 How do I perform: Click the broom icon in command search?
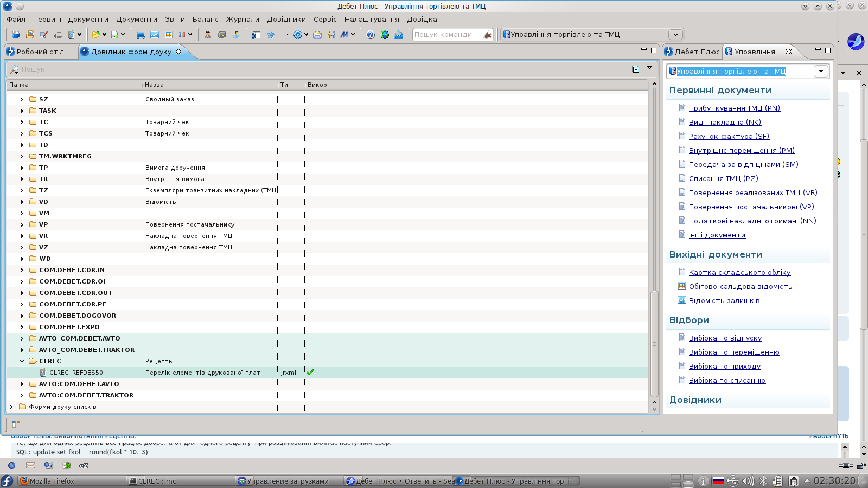487,35
